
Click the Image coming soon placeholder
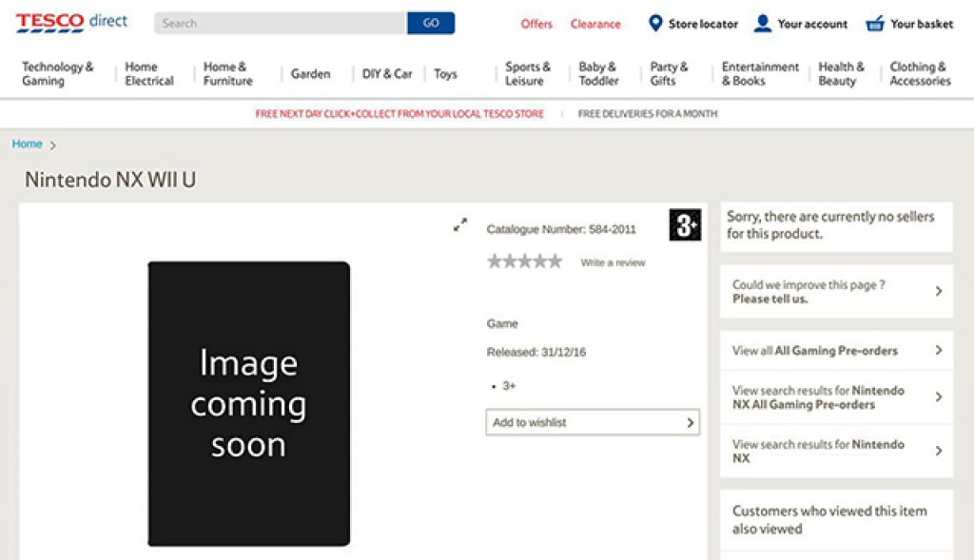coord(248,403)
